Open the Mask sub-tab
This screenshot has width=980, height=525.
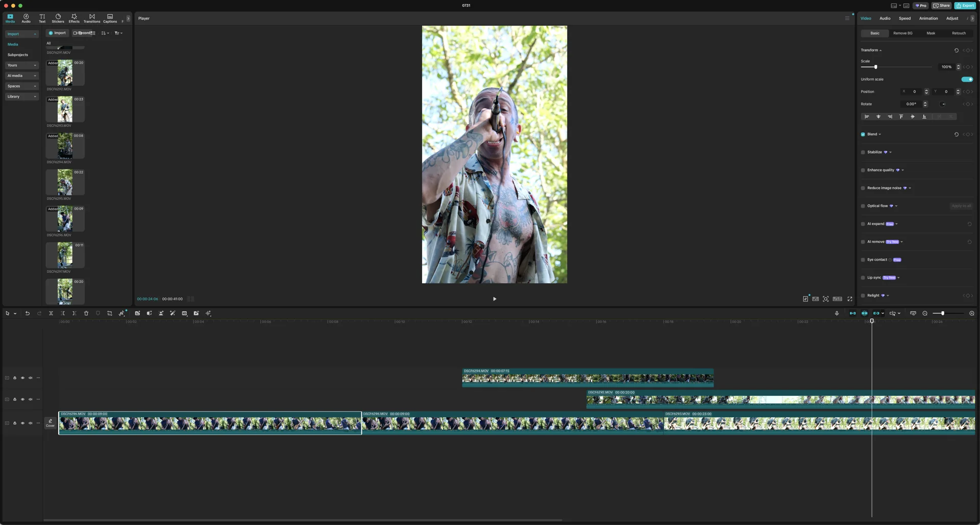(x=930, y=33)
